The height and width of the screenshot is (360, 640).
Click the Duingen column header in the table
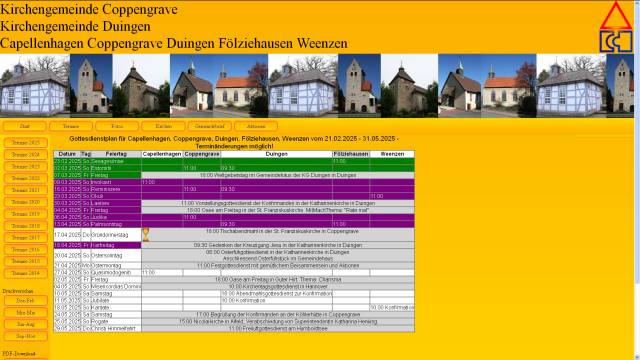[276, 154]
